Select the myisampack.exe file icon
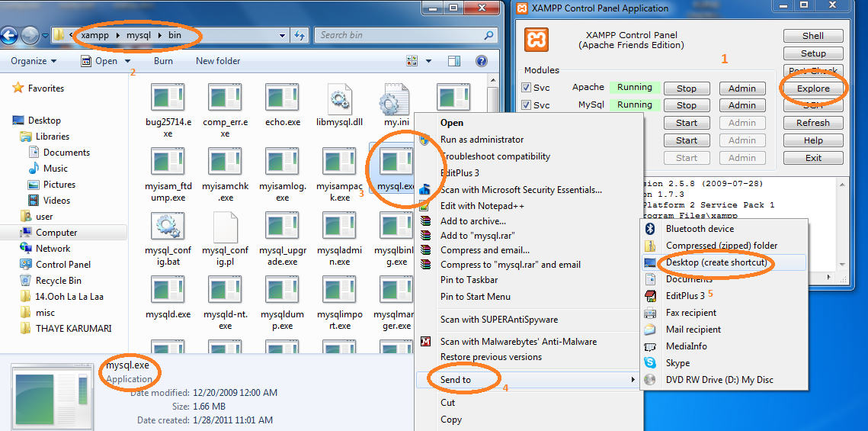This screenshot has width=868, height=431. tap(340, 161)
